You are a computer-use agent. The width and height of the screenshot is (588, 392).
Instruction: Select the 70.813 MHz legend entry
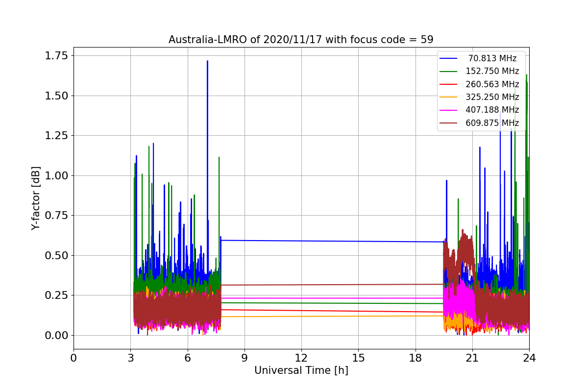(x=479, y=58)
